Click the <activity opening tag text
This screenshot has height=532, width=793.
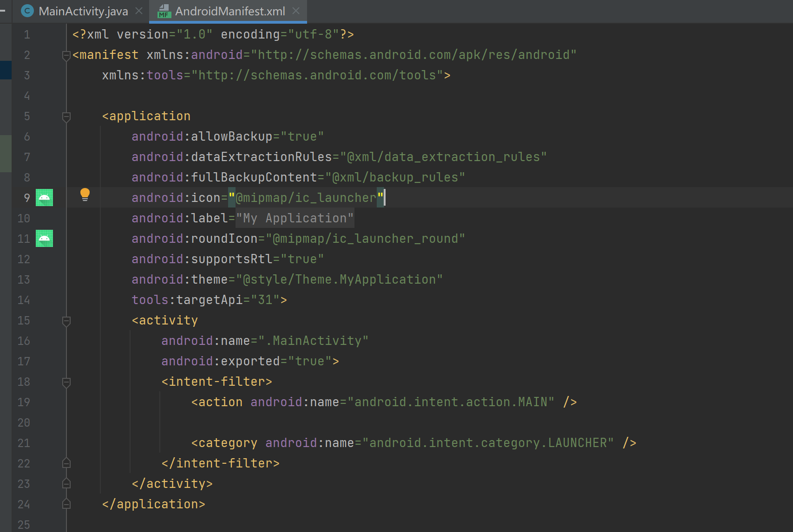click(x=165, y=320)
